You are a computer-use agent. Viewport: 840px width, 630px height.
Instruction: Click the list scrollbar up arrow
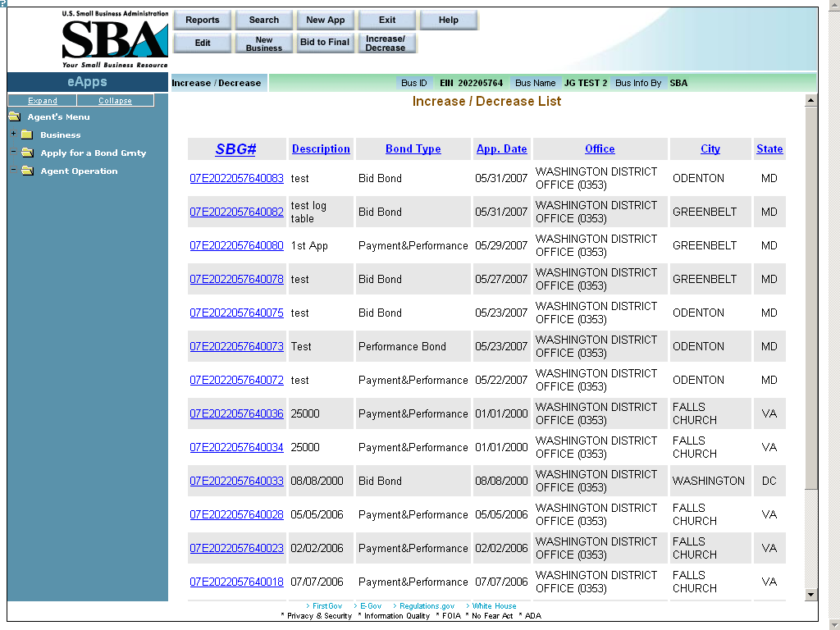click(811, 100)
